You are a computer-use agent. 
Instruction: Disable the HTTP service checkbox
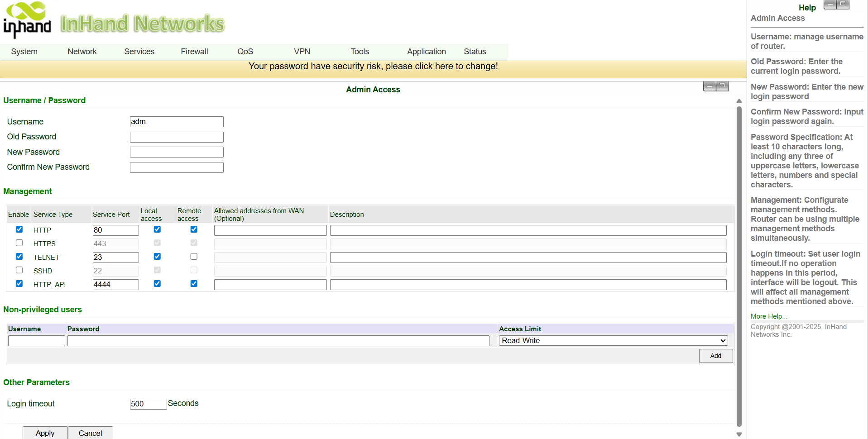[x=19, y=229]
